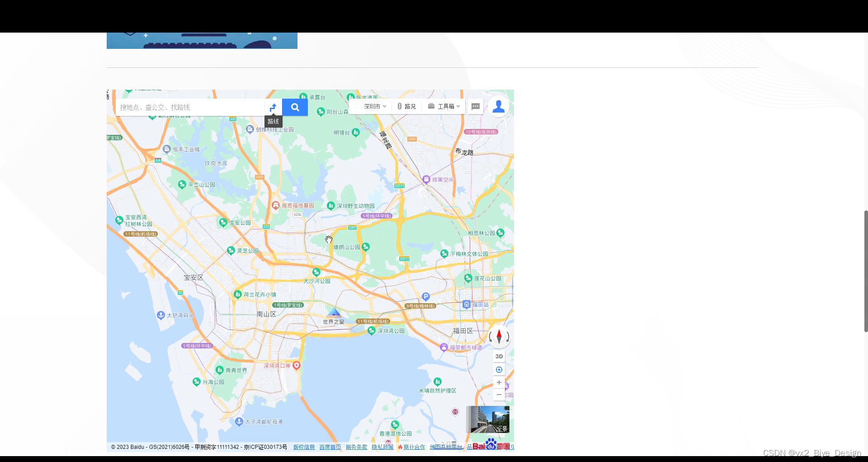Screen dimensions: 868x462
Task: Zoom in with the plus button
Action: (x=499, y=382)
